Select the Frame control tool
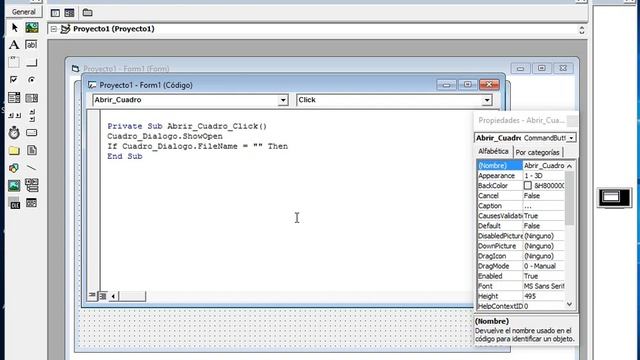Screen dimensions: 640x360 point(14,62)
